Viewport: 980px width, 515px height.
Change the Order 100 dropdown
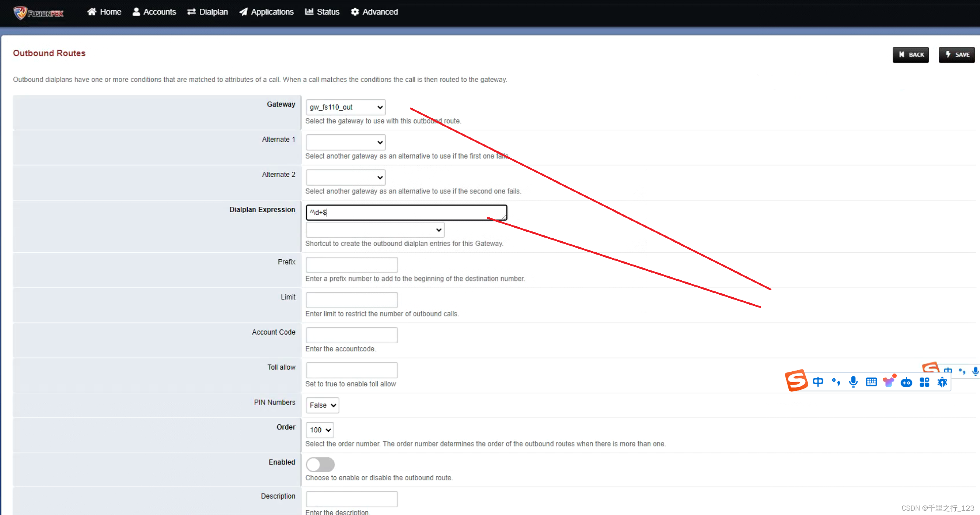point(320,430)
